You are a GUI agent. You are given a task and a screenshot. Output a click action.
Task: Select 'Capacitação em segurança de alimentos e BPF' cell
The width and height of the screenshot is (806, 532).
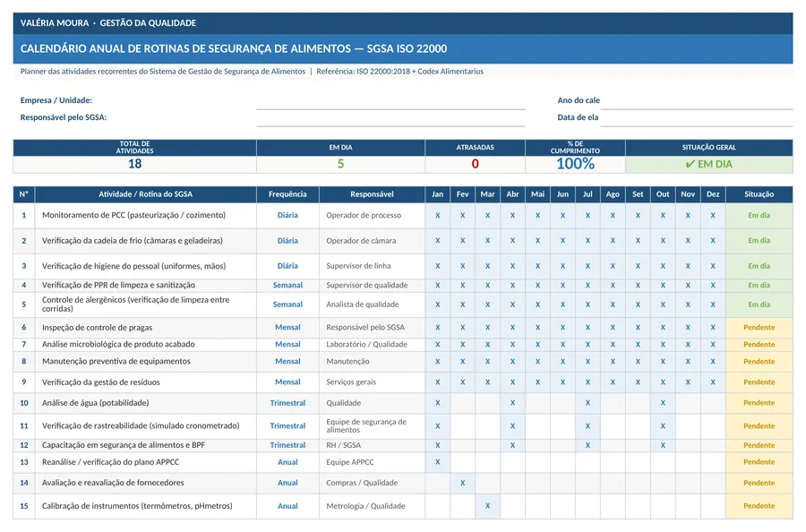click(145, 445)
